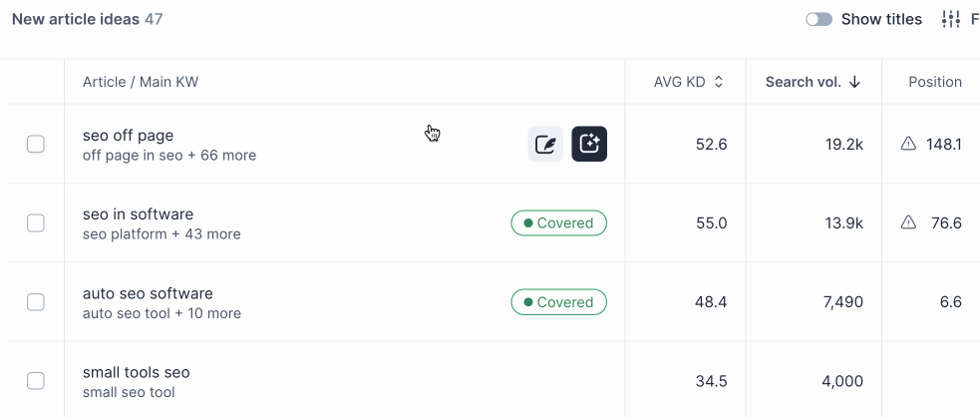Click the Covered badge for seo in software

coord(558,222)
